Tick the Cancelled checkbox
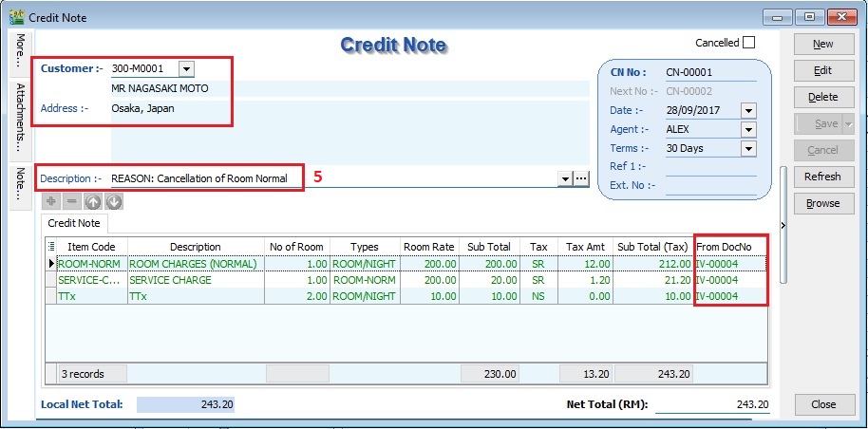 749,43
